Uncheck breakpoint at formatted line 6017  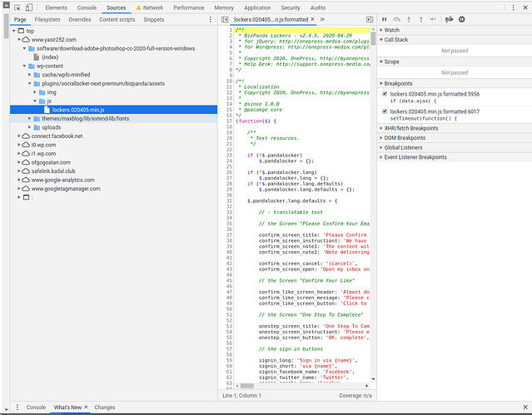384,111
